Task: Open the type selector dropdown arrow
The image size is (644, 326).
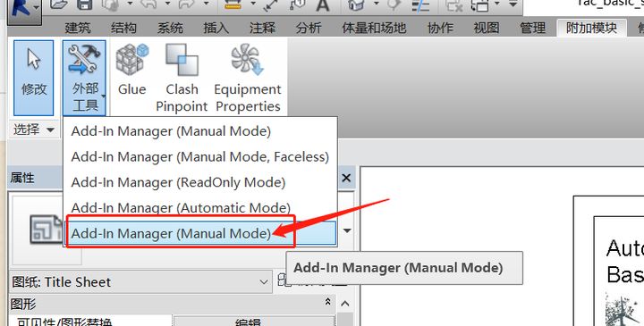Action: [x=347, y=230]
